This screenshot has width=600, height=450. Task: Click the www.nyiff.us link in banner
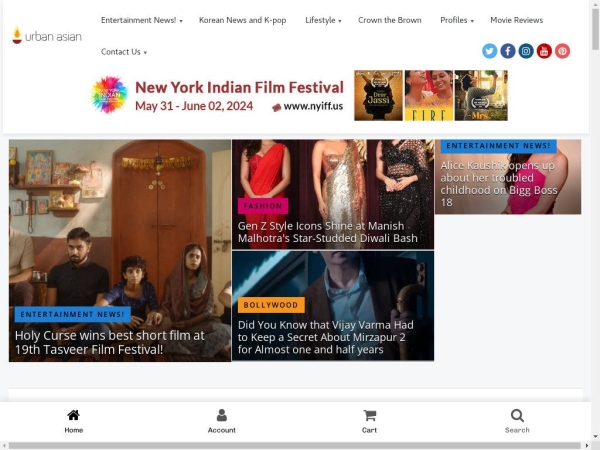click(313, 106)
